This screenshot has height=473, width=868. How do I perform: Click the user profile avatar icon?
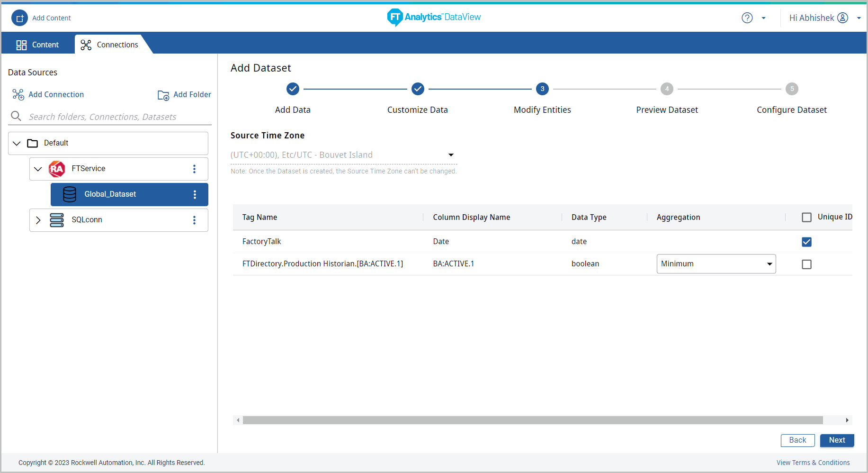point(842,18)
